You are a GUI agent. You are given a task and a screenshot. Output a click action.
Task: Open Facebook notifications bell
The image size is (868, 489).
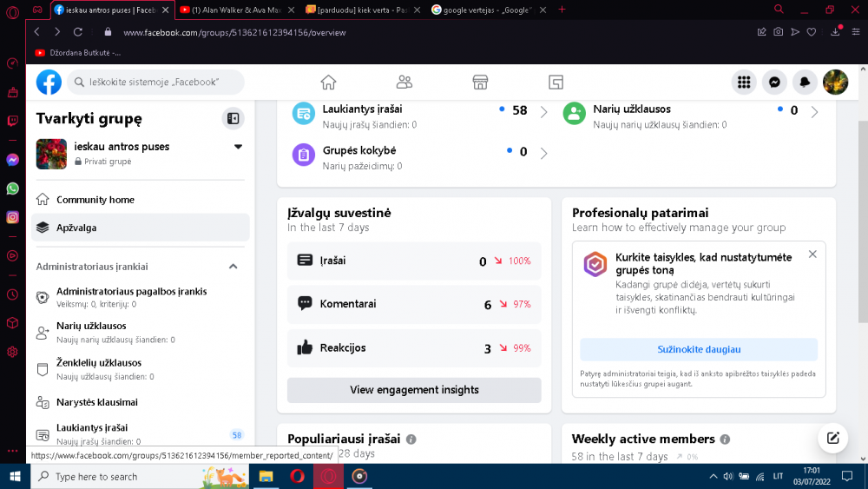[x=805, y=82]
